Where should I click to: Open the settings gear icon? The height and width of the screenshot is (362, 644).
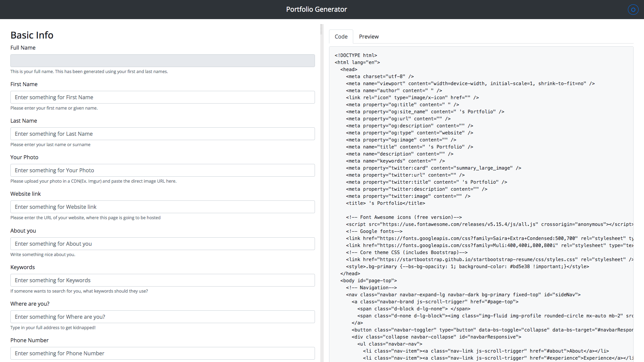(x=633, y=10)
